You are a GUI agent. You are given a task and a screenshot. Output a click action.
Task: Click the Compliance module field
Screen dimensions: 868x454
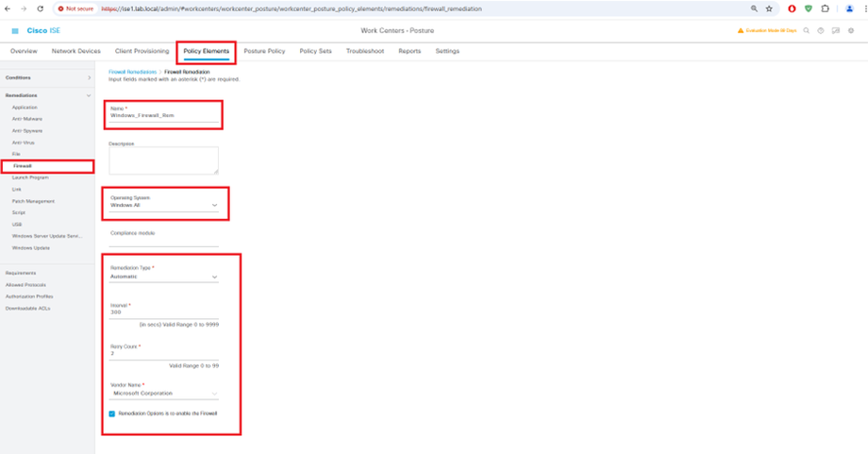(164, 242)
